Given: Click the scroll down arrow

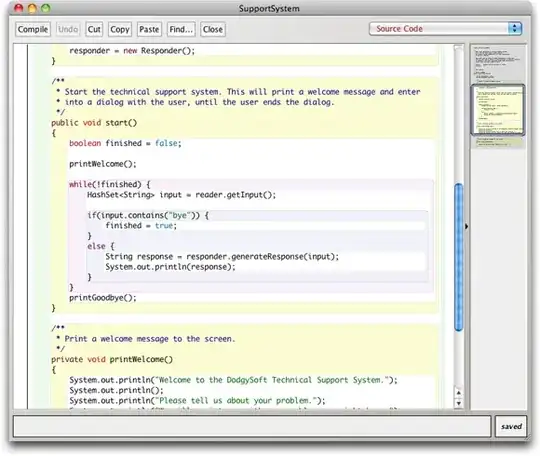Looking at the screenshot, I should pos(458,403).
